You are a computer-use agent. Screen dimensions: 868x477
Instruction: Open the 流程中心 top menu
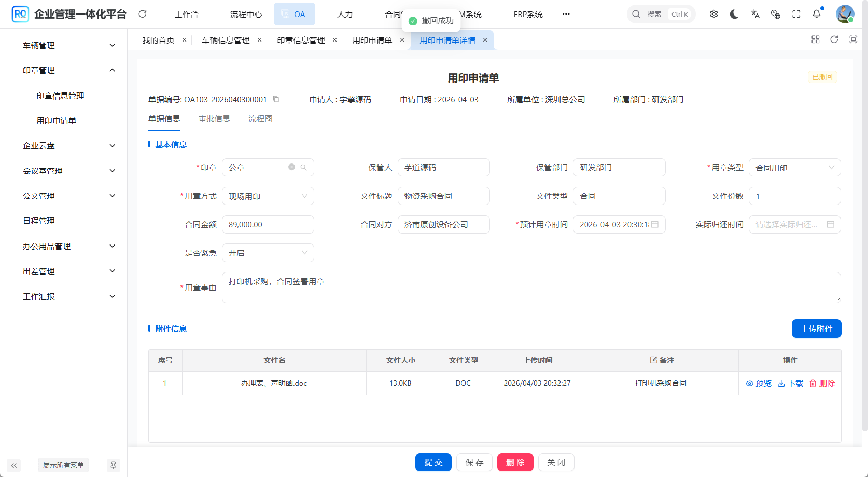coord(246,14)
